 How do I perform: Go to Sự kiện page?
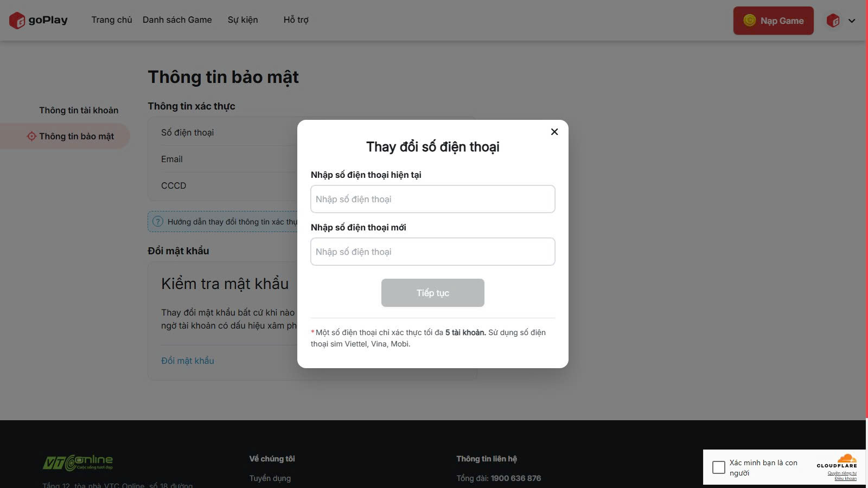[x=242, y=20]
